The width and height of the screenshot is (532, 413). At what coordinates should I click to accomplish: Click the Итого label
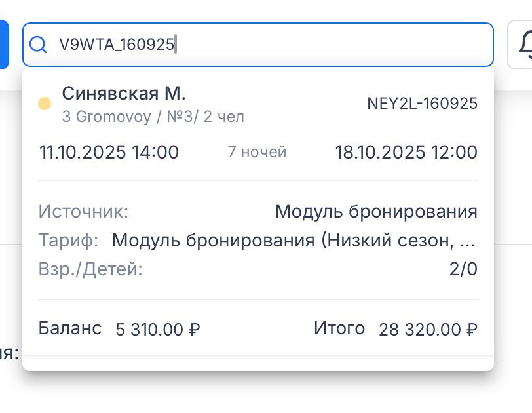pos(339,328)
